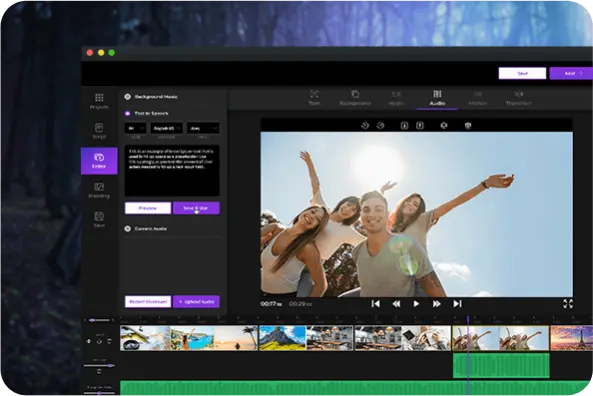Fast forward the video playback
The image size is (593, 396).
coord(436,304)
